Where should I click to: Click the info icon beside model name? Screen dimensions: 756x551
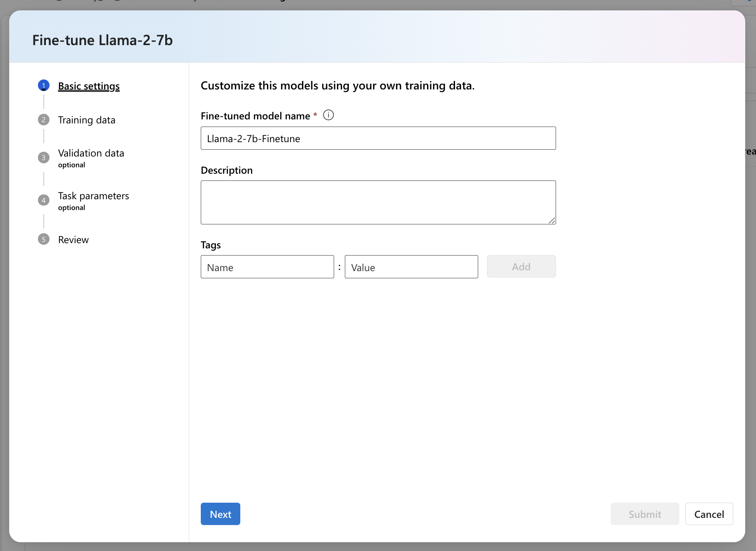pos(328,115)
